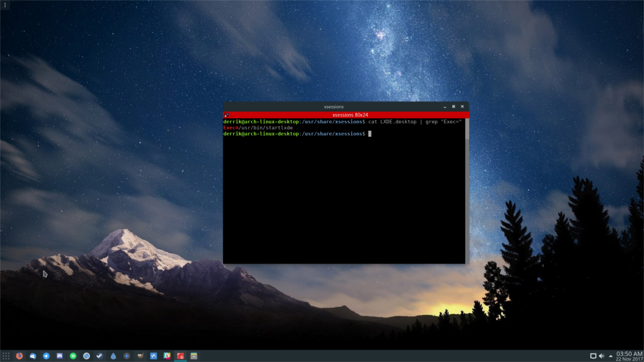Click the display/screen tray icon
Image resolution: width=644 pixels, height=362 pixels.
(x=593, y=356)
